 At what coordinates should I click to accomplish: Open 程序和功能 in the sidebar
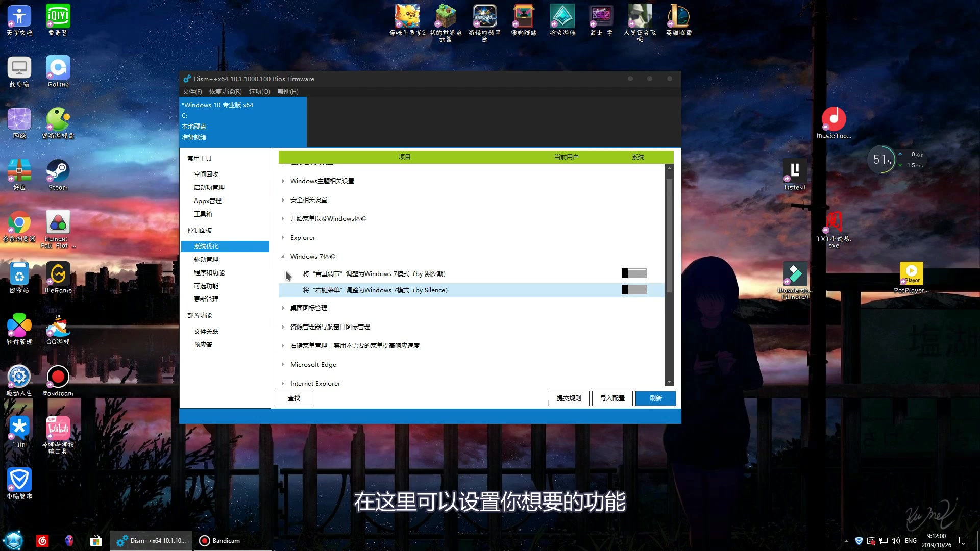[209, 273]
